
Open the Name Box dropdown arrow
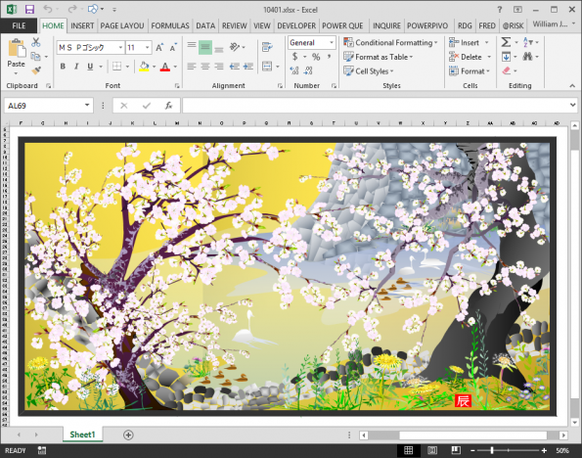(87, 105)
